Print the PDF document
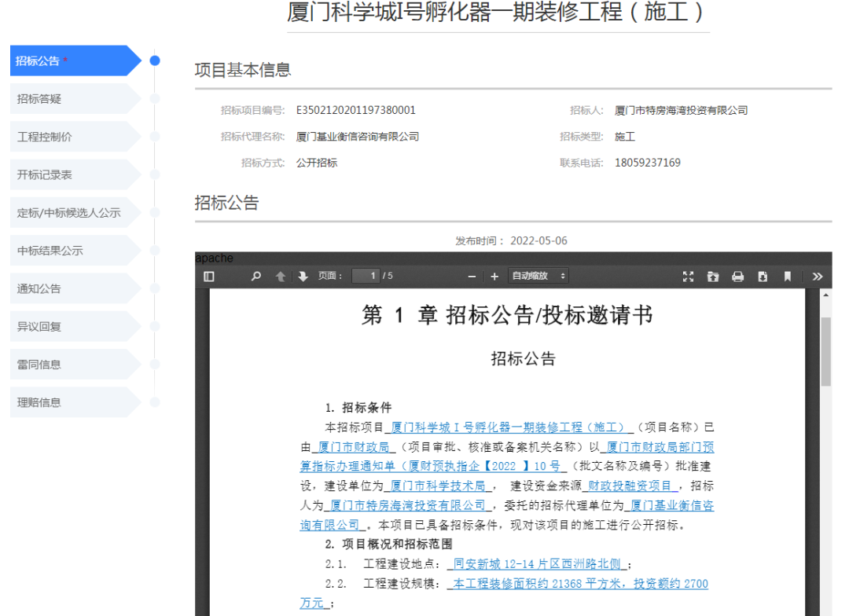 737,277
